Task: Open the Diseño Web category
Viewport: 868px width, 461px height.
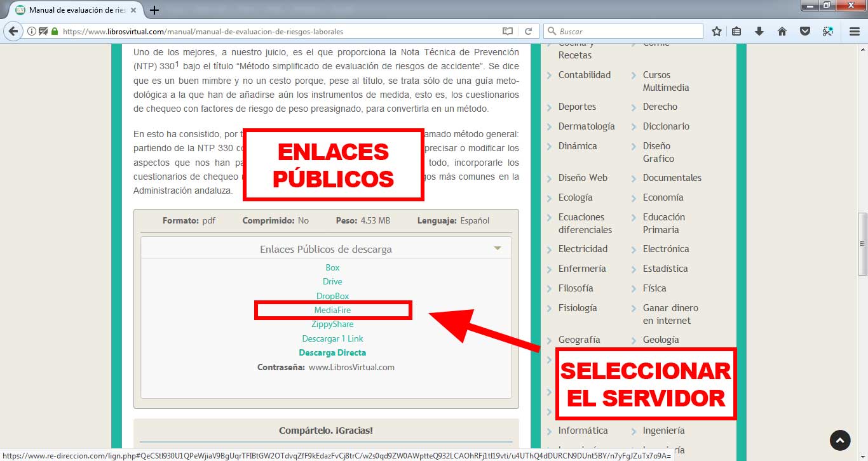Action: pyautogui.click(x=583, y=177)
